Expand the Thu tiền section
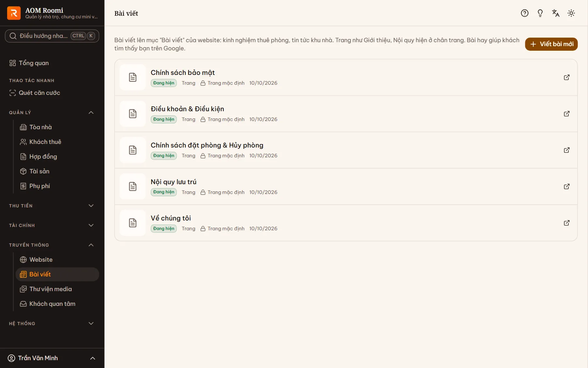Image resolution: width=588 pixels, height=368 pixels. coord(52,206)
